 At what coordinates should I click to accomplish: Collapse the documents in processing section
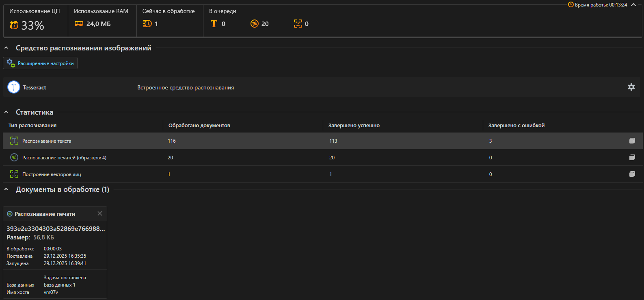pyautogui.click(x=6, y=189)
